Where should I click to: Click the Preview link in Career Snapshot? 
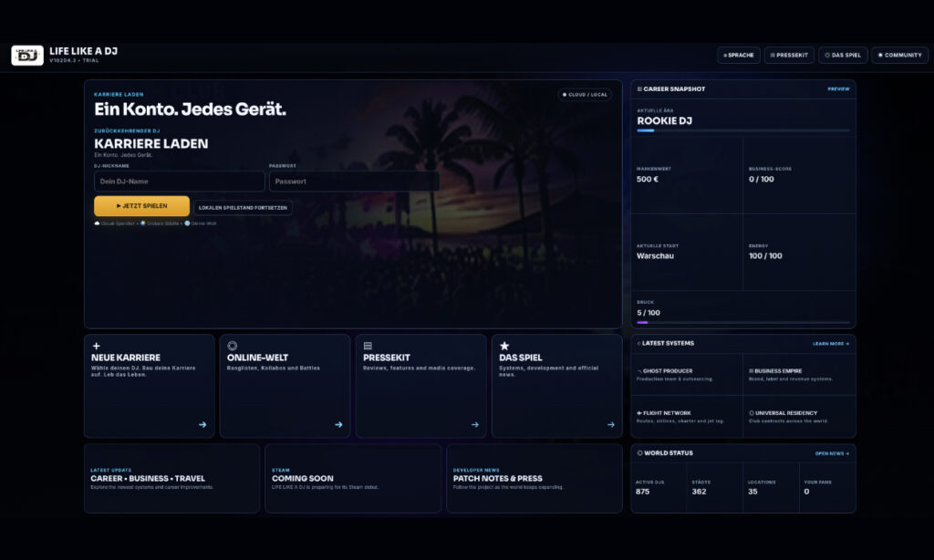tap(839, 88)
